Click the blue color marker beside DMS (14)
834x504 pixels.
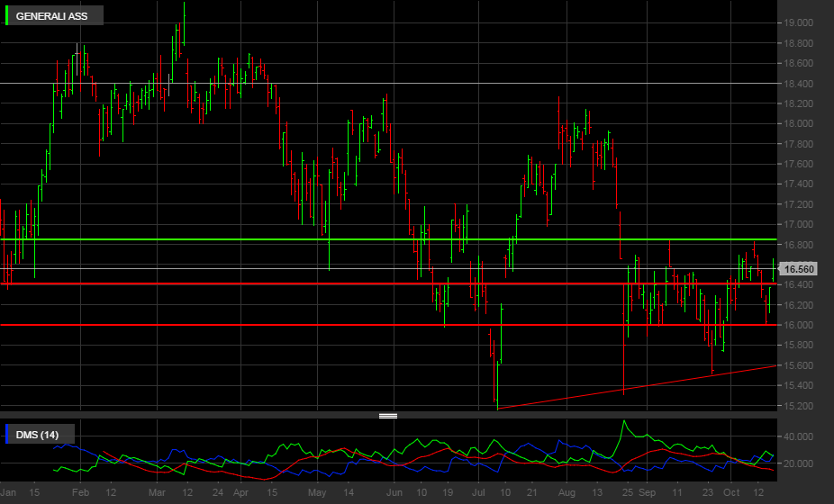6,435
